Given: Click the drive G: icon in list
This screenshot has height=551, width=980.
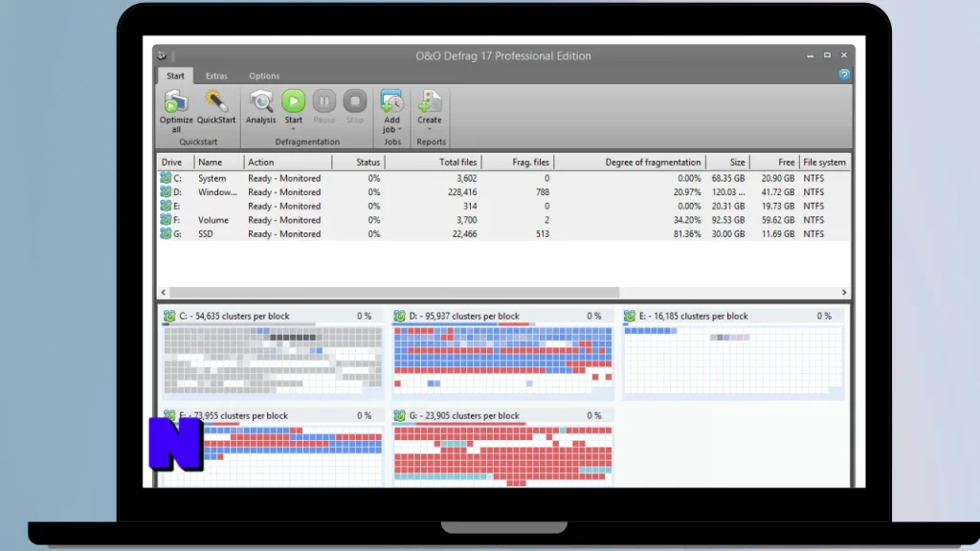Looking at the screenshot, I should click(166, 233).
